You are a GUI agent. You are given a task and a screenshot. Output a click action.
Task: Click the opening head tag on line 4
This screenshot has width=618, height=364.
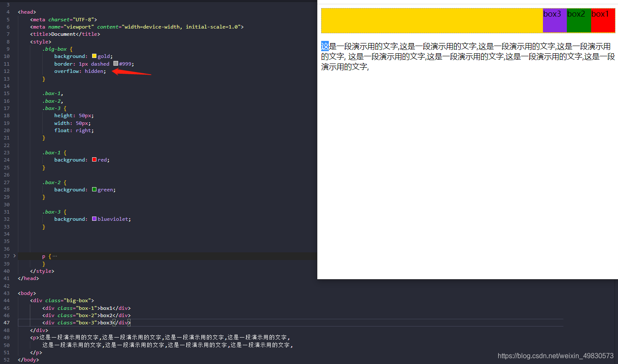click(x=27, y=12)
